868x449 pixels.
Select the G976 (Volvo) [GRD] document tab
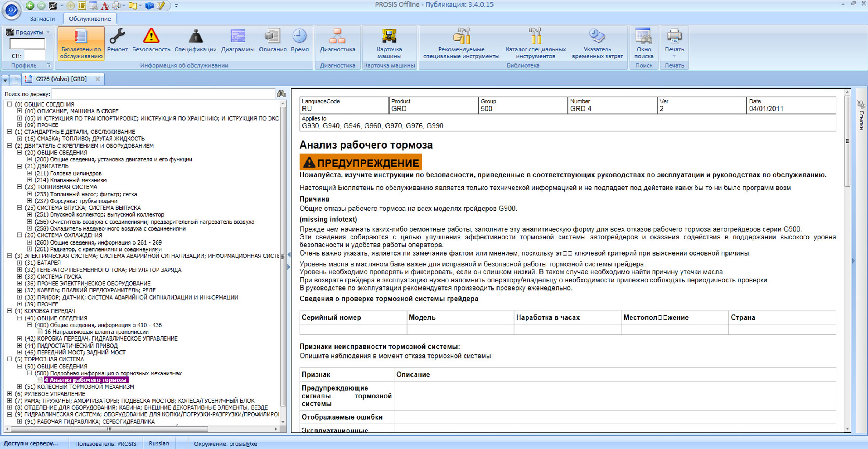tap(61, 79)
